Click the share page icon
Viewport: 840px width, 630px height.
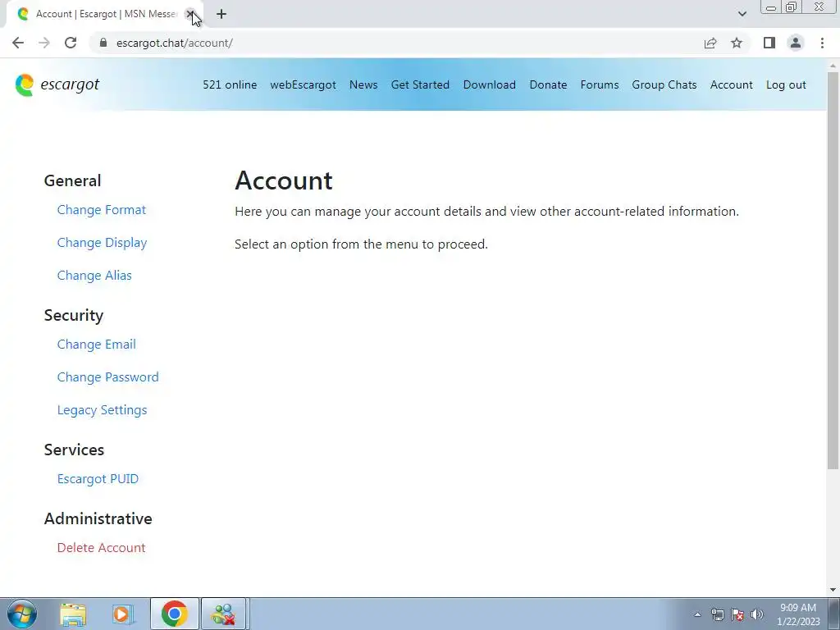pos(710,43)
